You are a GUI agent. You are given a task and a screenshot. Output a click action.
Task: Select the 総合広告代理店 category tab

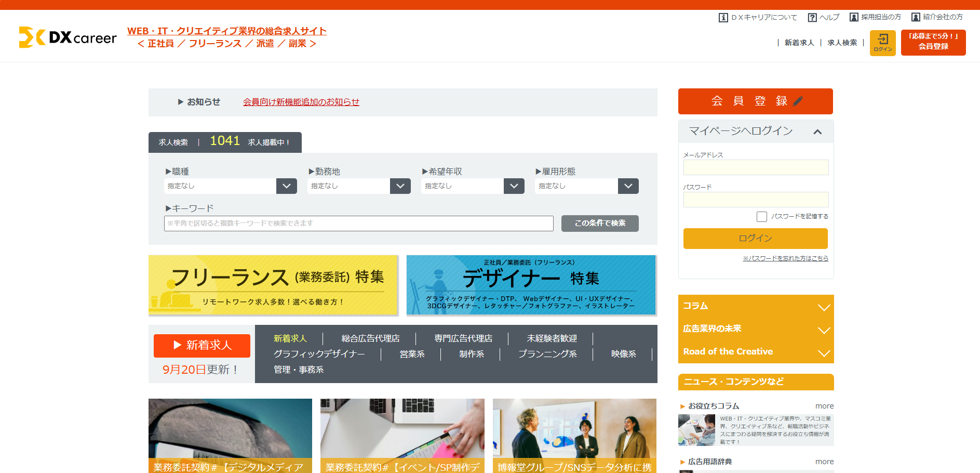click(x=370, y=338)
